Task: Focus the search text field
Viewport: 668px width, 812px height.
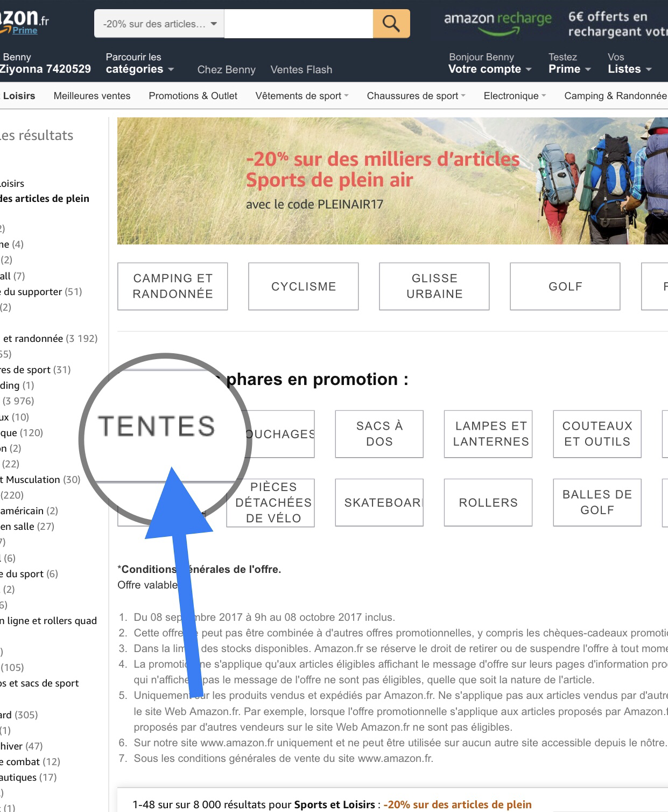Action: (x=299, y=24)
